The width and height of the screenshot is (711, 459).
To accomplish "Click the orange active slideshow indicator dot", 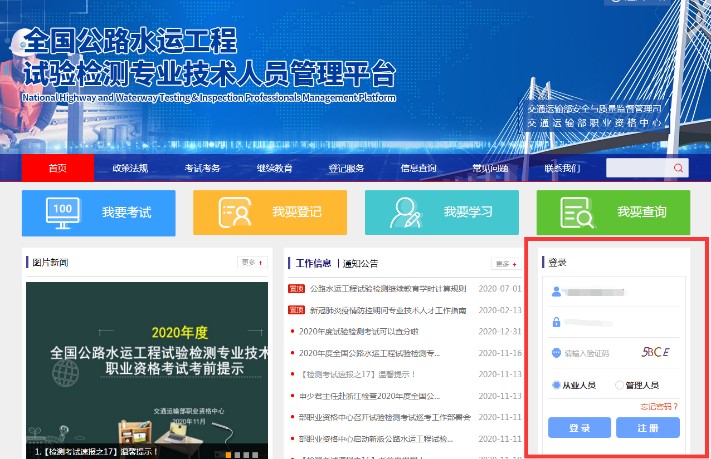I will pyautogui.click(x=228, y=454).
